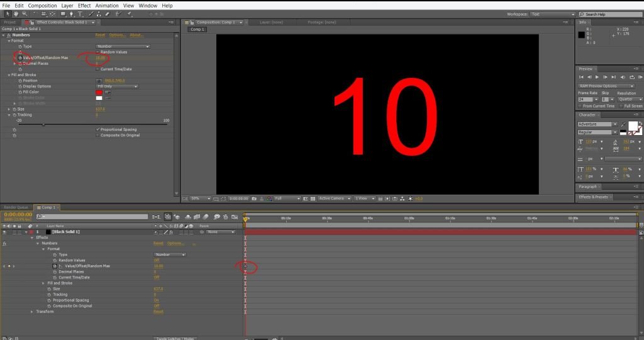Select the Selection arrow tool
The image size is (644, 340).
point(8,14)
